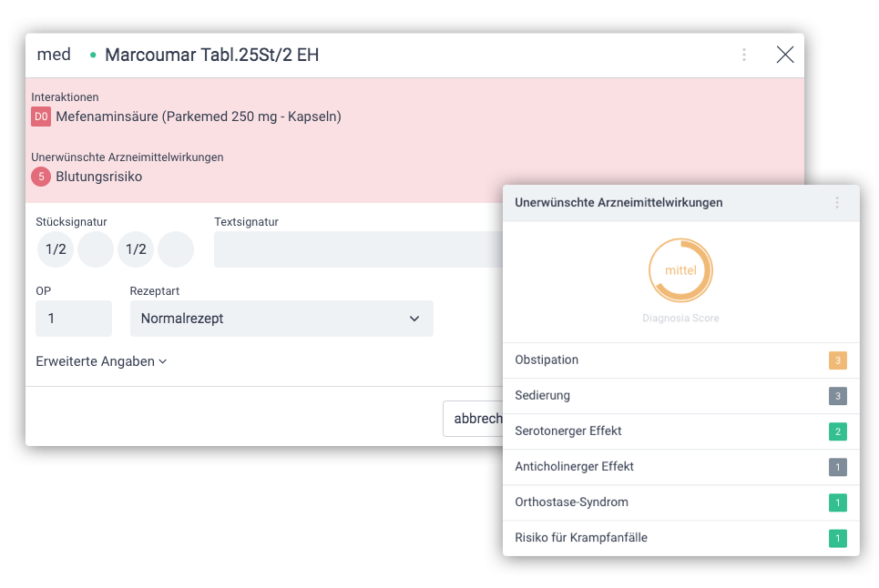879x588 pixels.
Task: Click the Diagnosia Score caption
Action: click(x=680, y=318)
